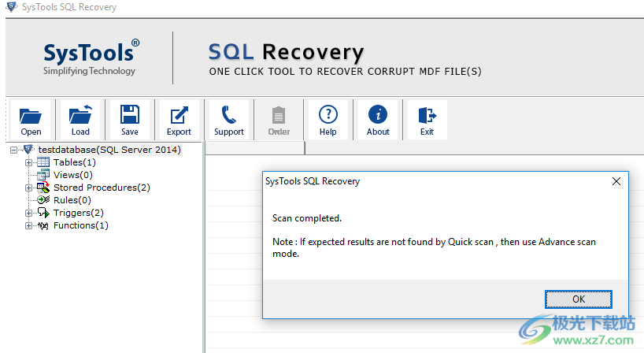Expand the Functions(1) node
Screen dimensions: 644x353
[x=28, y=225]
